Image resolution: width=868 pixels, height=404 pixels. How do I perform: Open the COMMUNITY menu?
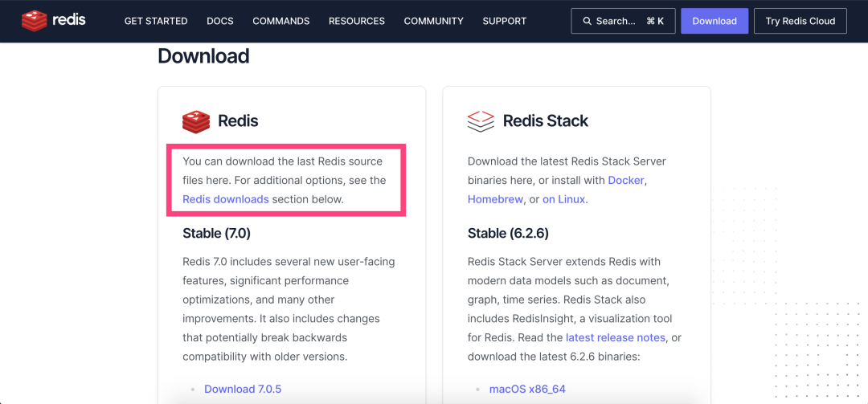click(x=433, y=21)
